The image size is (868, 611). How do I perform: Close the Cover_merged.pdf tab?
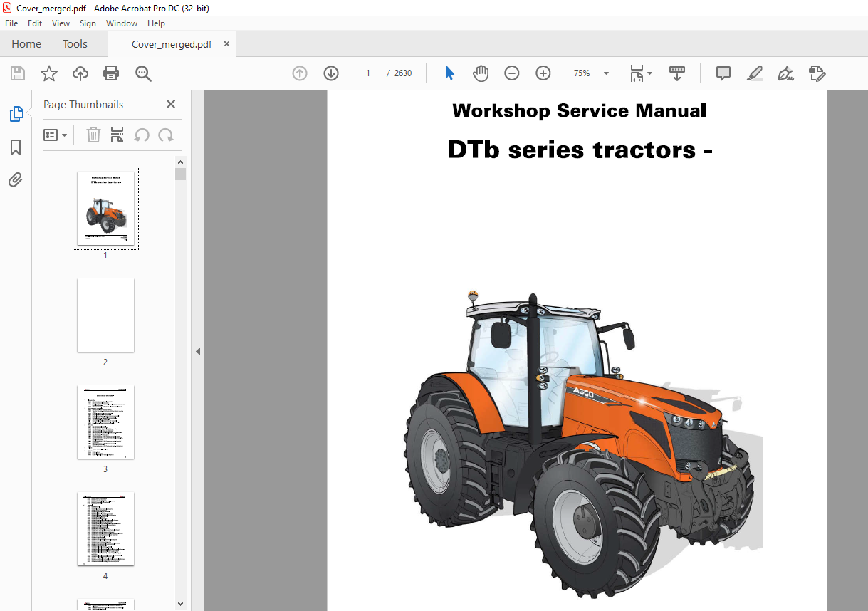[227, 44]
